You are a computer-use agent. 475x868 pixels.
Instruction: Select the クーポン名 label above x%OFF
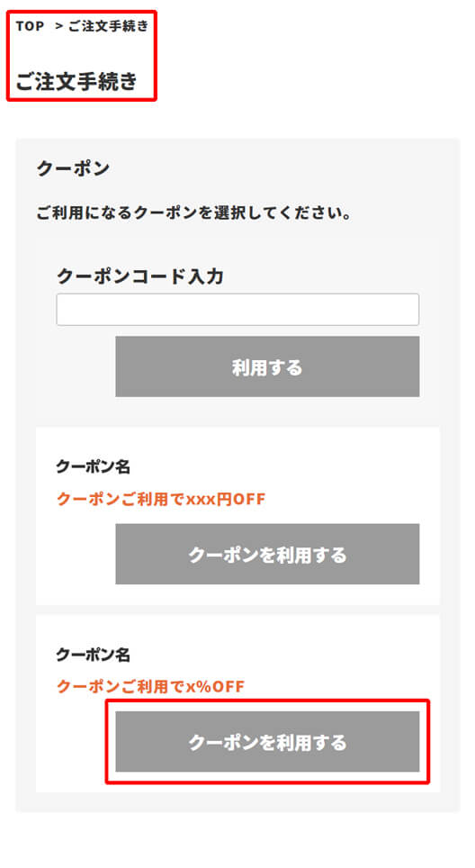click(x=93, y=655)
